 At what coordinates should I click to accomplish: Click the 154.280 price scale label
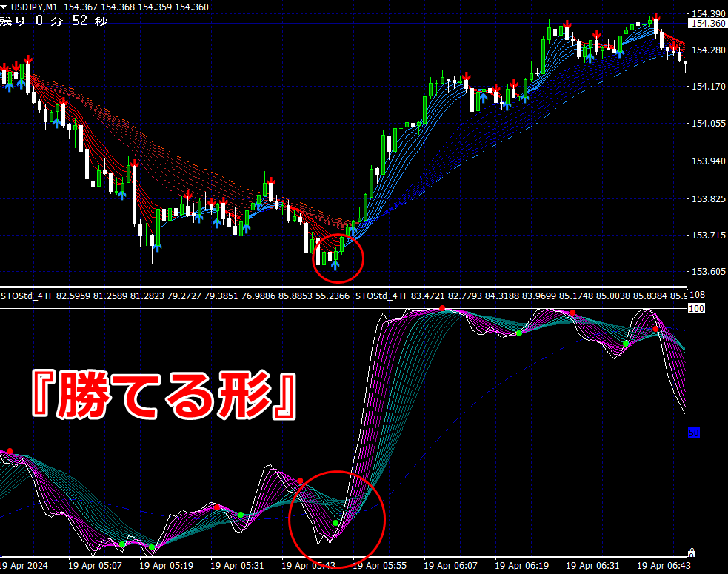tap(708, 50)
